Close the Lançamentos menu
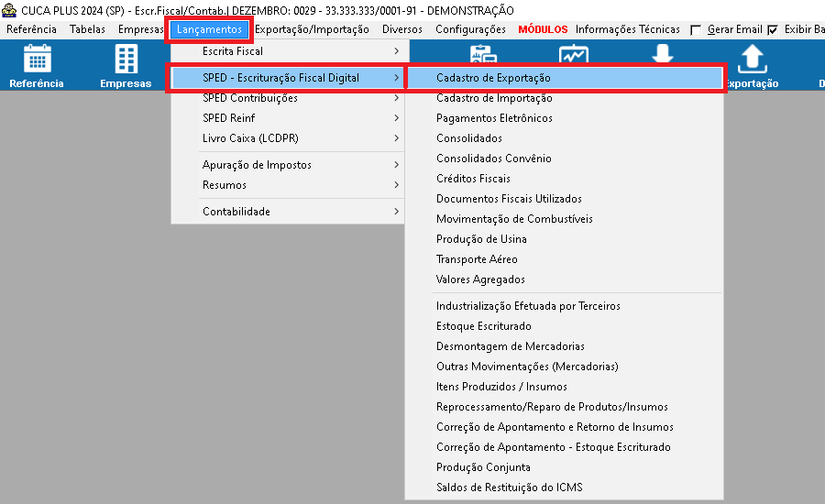Screen dimensions: 825x504 pos(209,29)
